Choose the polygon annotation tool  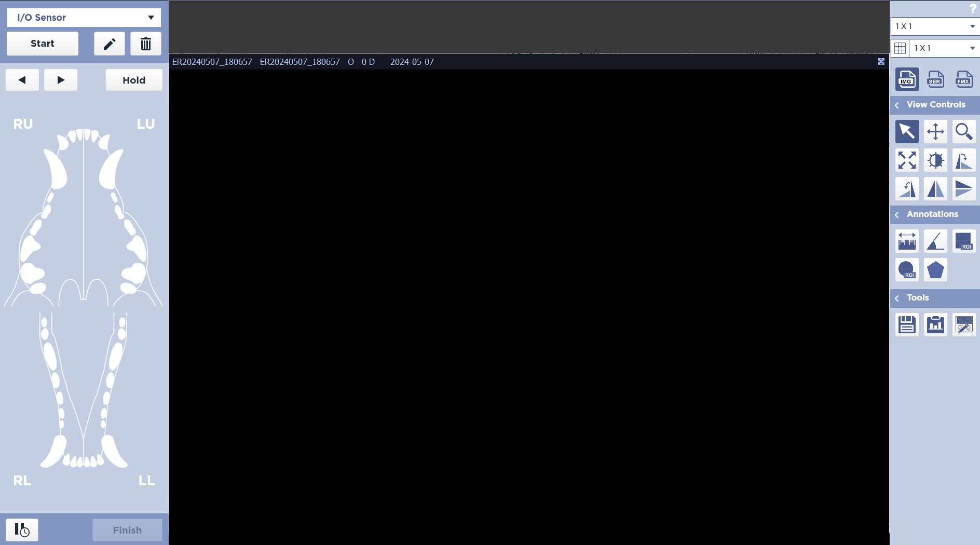pyautogui.click(x=935, y=269)
